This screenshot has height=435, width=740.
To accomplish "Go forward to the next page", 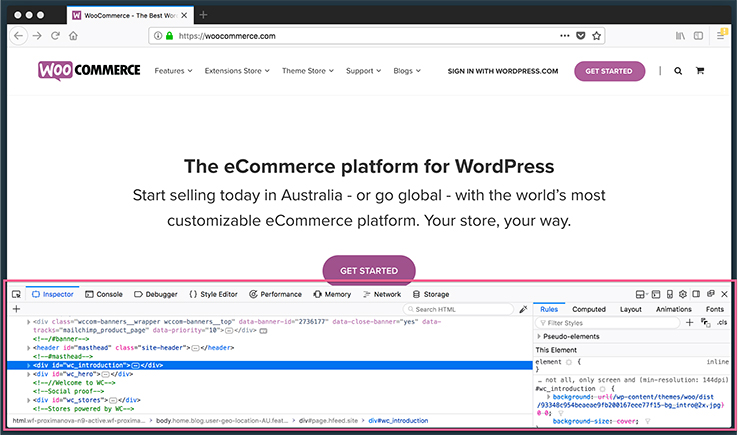I will (x=37, y=36).
